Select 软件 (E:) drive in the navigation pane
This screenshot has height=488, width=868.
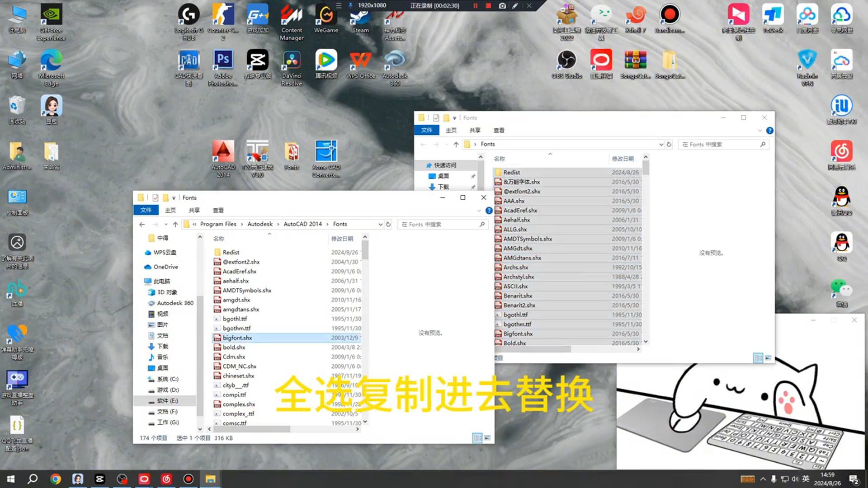(x=167, y=401)
